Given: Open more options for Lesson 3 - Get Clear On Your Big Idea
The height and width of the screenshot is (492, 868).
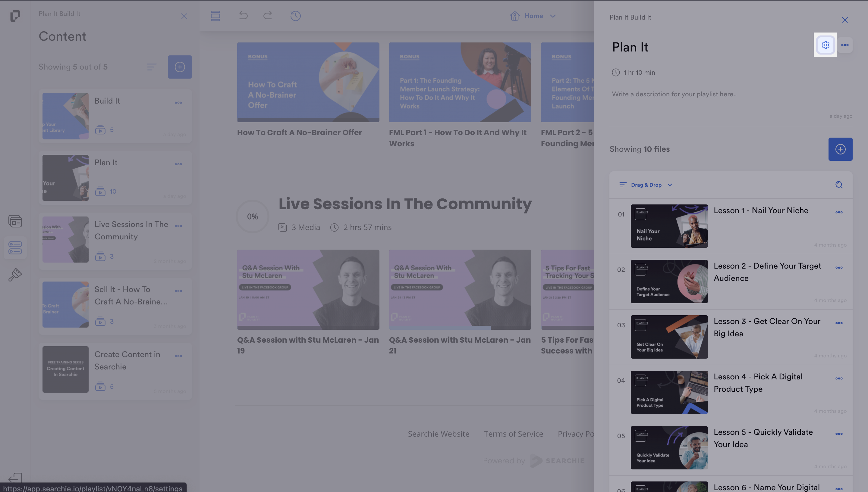Looking at the screenshot, I should pos(839,323).
